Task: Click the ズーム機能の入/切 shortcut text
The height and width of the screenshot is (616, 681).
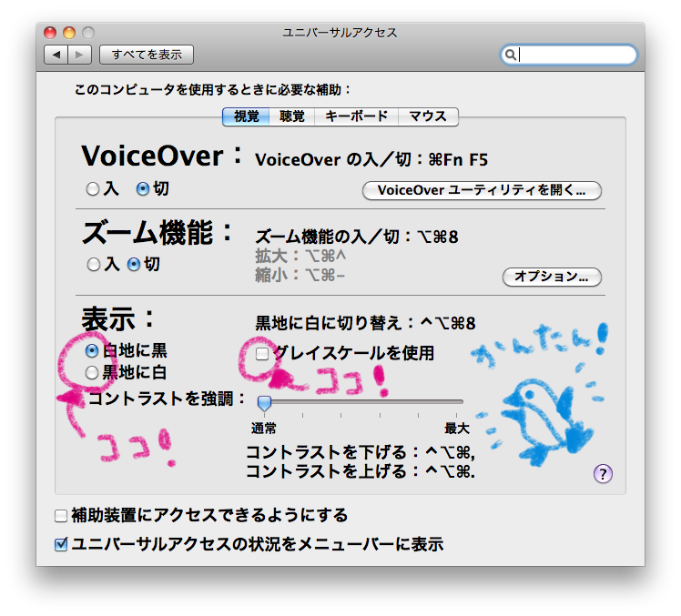Action: click(357, 237)
